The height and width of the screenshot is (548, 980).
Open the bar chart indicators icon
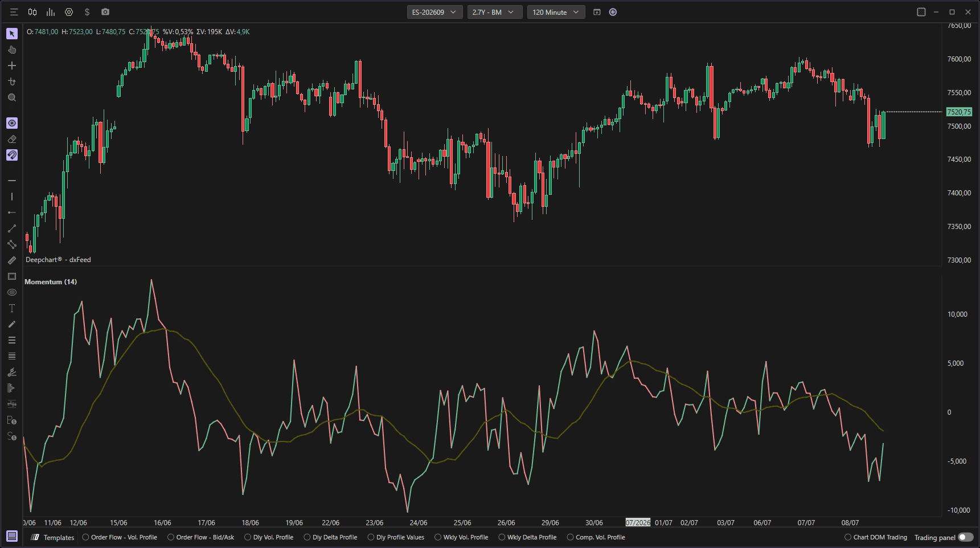pos(51,12)
